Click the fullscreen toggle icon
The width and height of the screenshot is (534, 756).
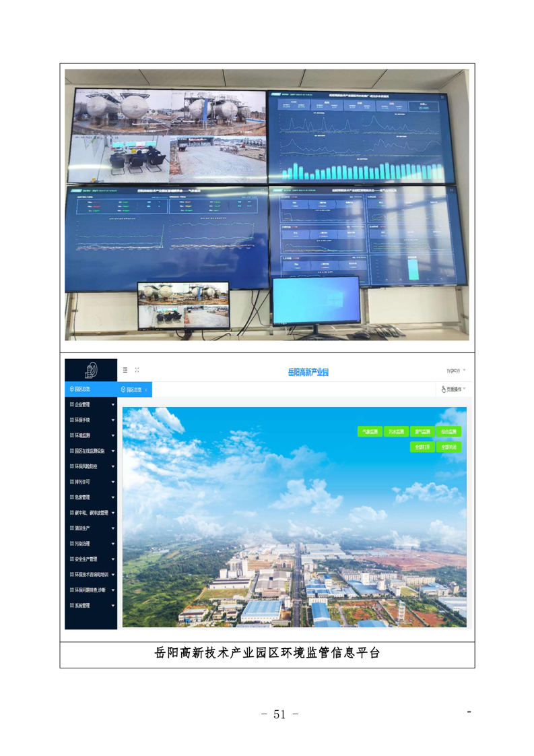pos(137,370)
